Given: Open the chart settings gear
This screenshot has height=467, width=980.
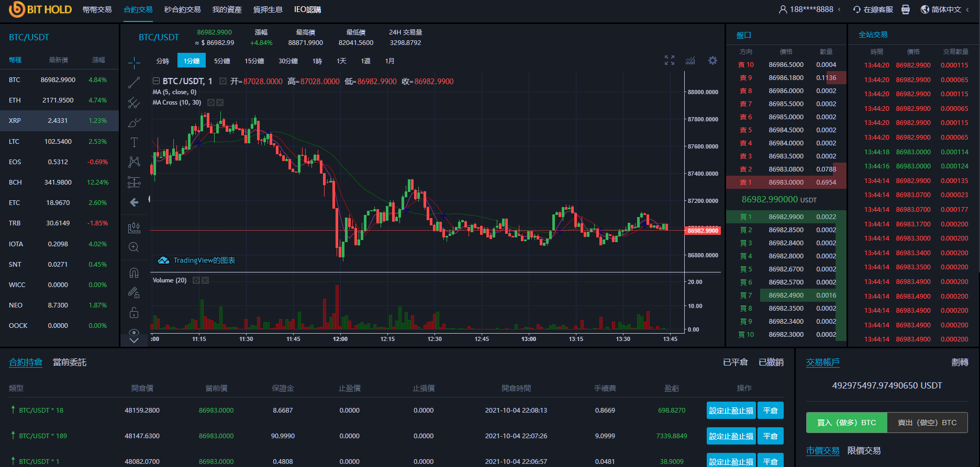Looking at the screenshot, I should click(712, 61).
